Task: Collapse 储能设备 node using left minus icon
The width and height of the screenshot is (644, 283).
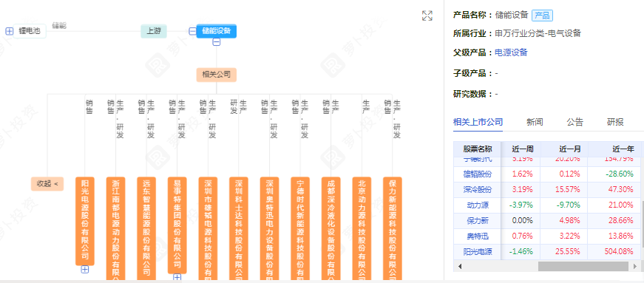Action: pyautogui.click(x=192, y=31)
